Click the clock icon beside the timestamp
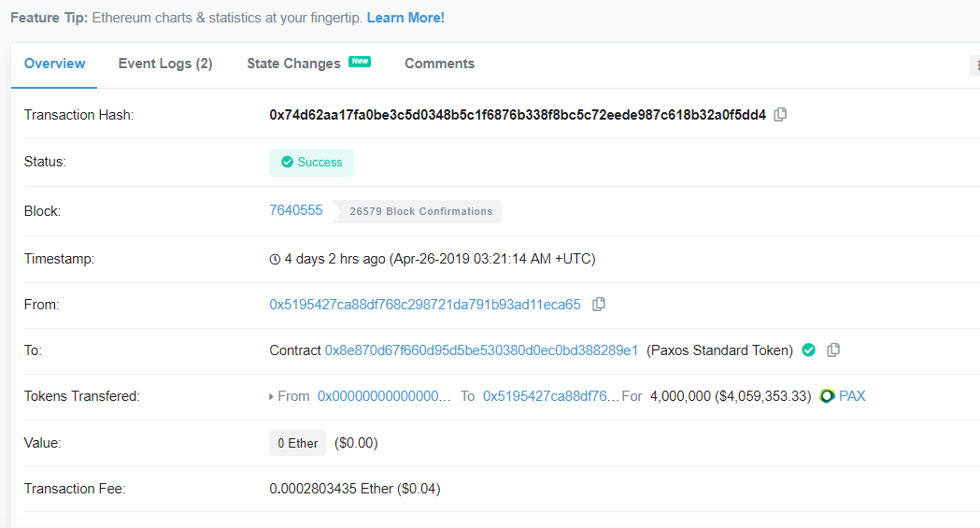This screenshot has height=528, width=980. pyautogui.click(x=275, y=259)
